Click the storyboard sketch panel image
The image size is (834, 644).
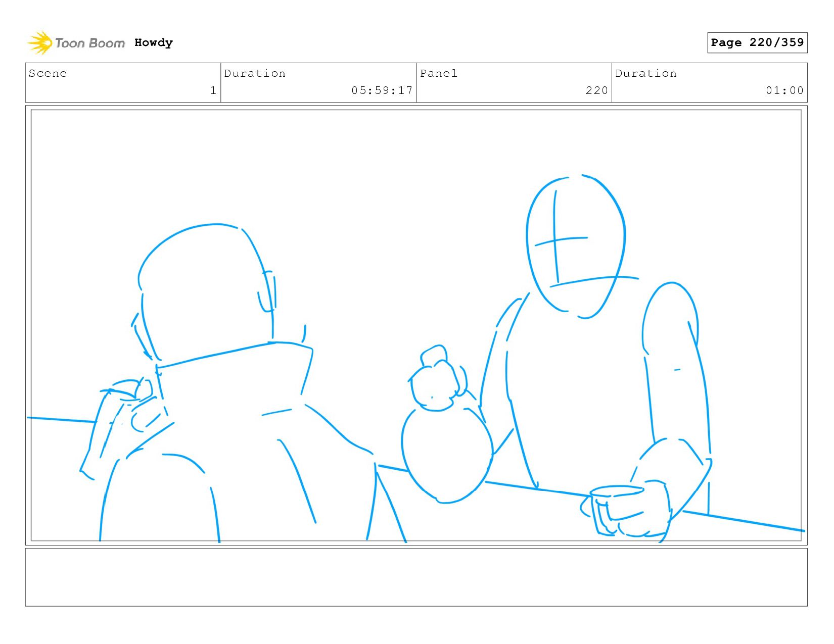coord(416,325)
